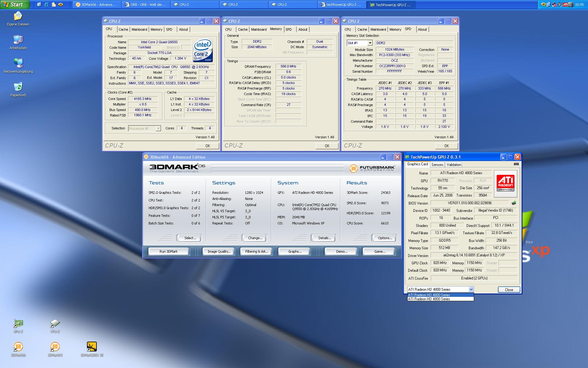
Task: Open the Start menu
Action: pyautogui.click(x=15, y=5)
